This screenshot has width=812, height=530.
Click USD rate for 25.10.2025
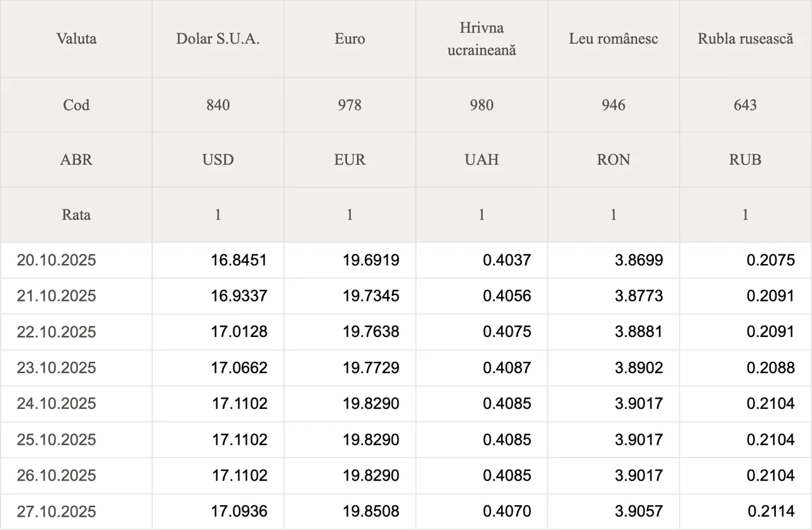click(x=239, y=440)
